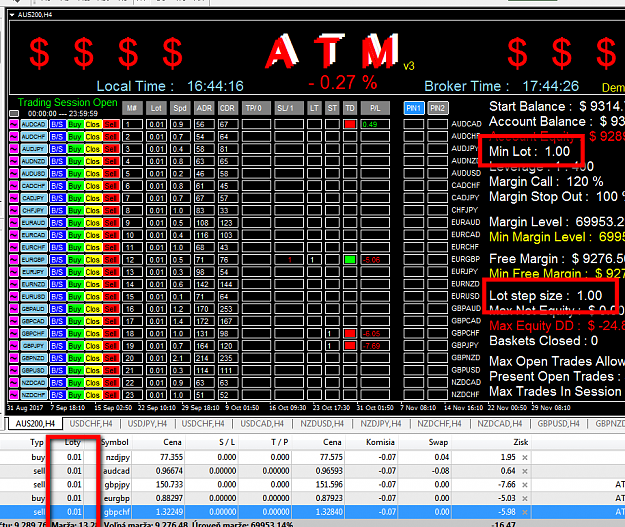Toggle the PIN1 box in the EURGBP row
The image size is (625, 527).
(x=414, y=260)
